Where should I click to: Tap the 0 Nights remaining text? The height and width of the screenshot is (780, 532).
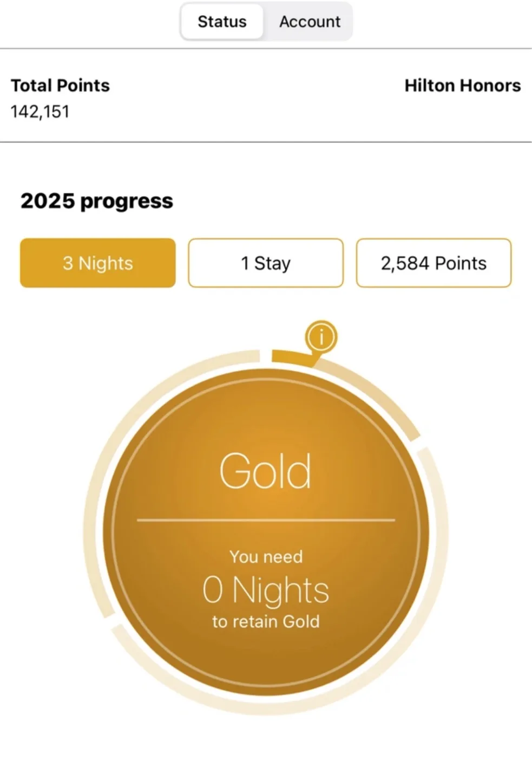[266, 590]
